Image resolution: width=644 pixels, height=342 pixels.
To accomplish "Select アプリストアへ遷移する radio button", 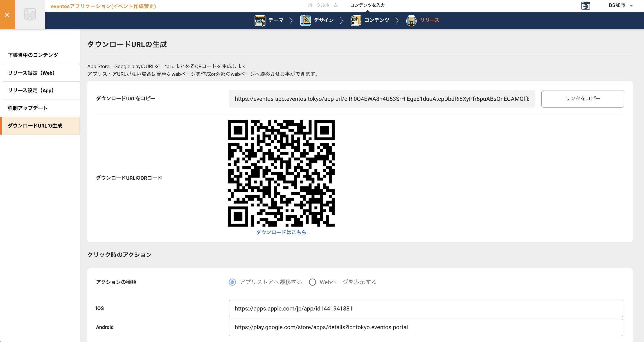I will pos(232,282).
